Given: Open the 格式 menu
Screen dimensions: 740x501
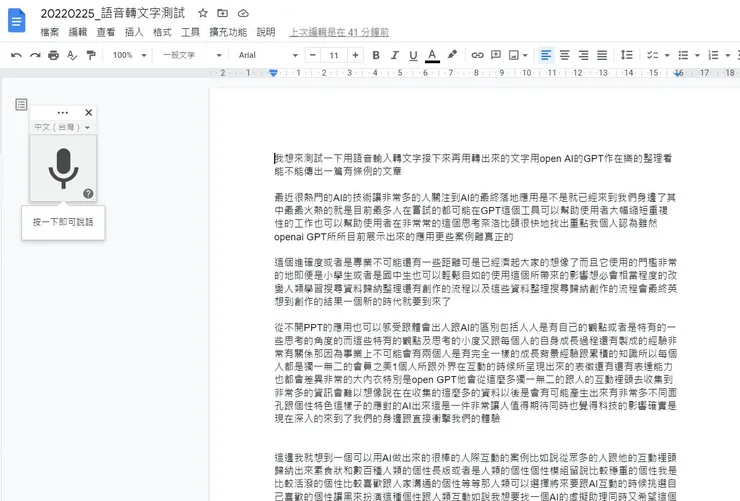Looking at the screenshot, I should pyautogui.click(x=162, y=32).
